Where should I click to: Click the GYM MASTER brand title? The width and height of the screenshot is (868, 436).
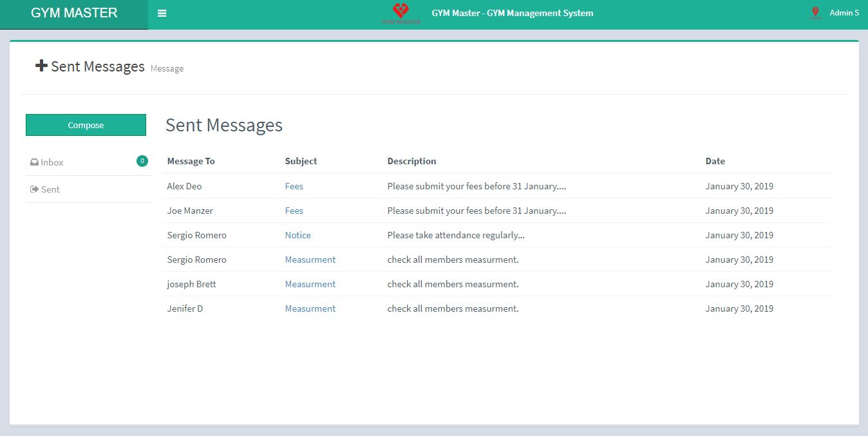(x=74, y=14)
